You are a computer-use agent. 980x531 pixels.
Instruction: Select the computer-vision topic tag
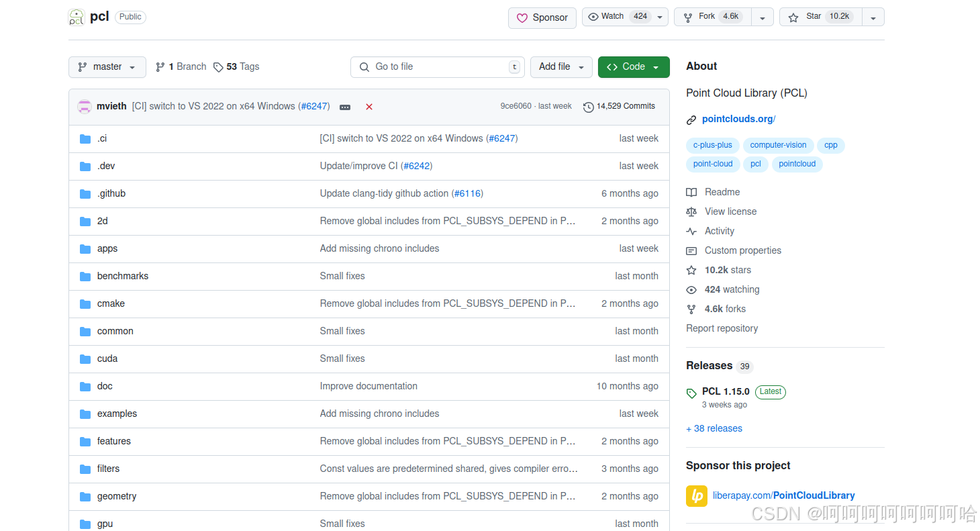point(779,145)
